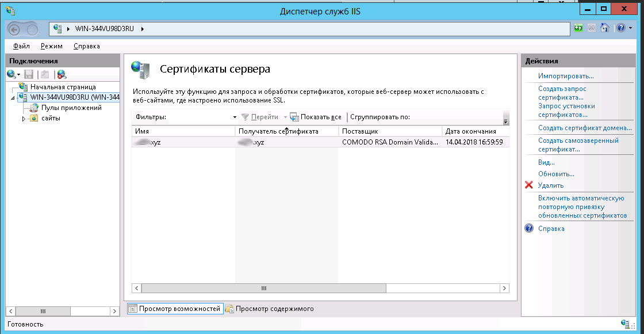The height and width of the screenshot is (334, 644).
Task: Click the Вид... action link
Action: click(546, 162)
